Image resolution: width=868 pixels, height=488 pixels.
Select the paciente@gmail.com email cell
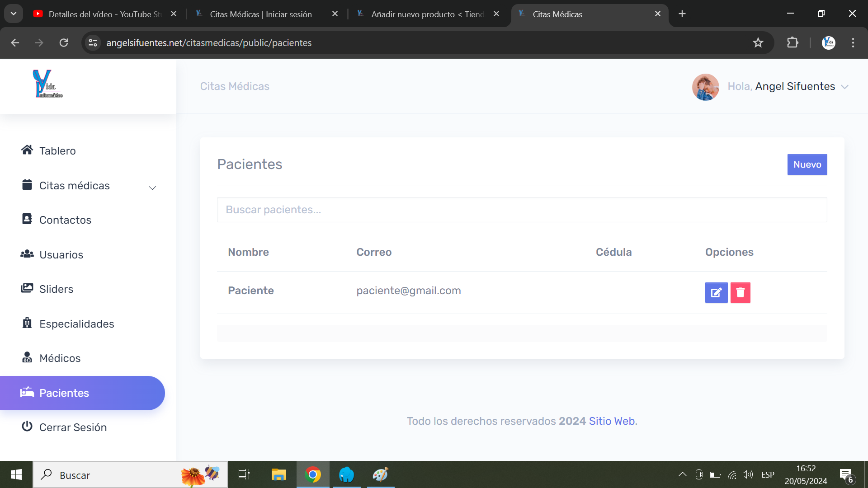409,291
